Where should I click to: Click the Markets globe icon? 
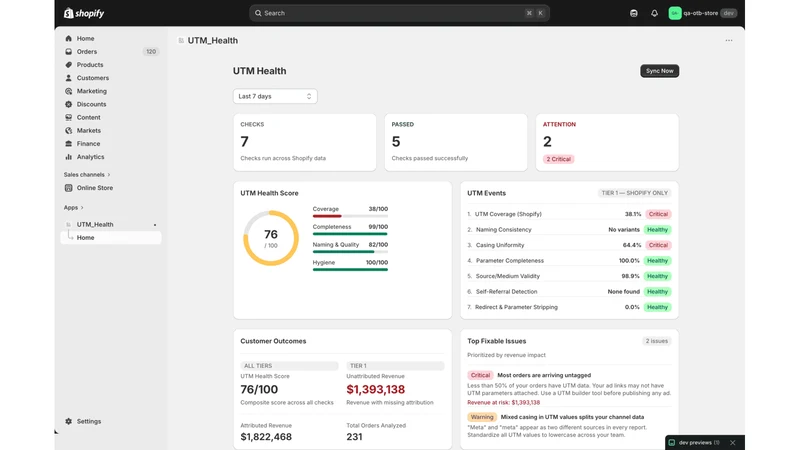(x=68, y=131)
